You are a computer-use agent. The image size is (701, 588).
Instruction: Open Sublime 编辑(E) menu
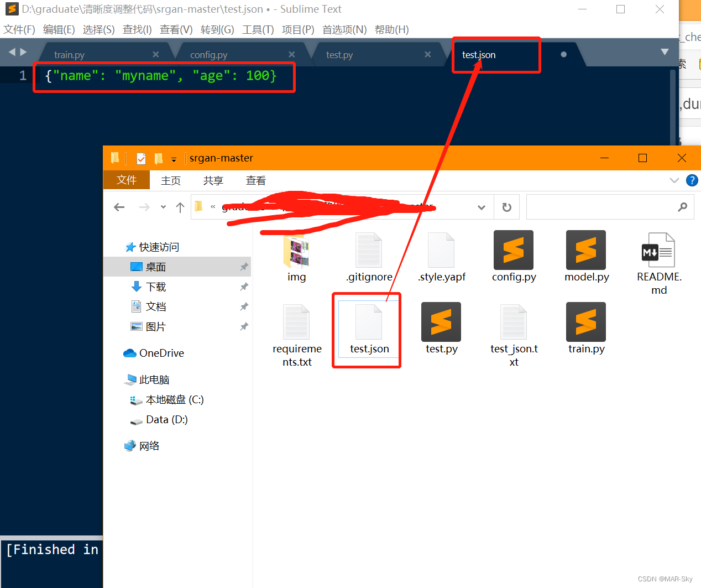pyautogui.click(x=59, y=29)
